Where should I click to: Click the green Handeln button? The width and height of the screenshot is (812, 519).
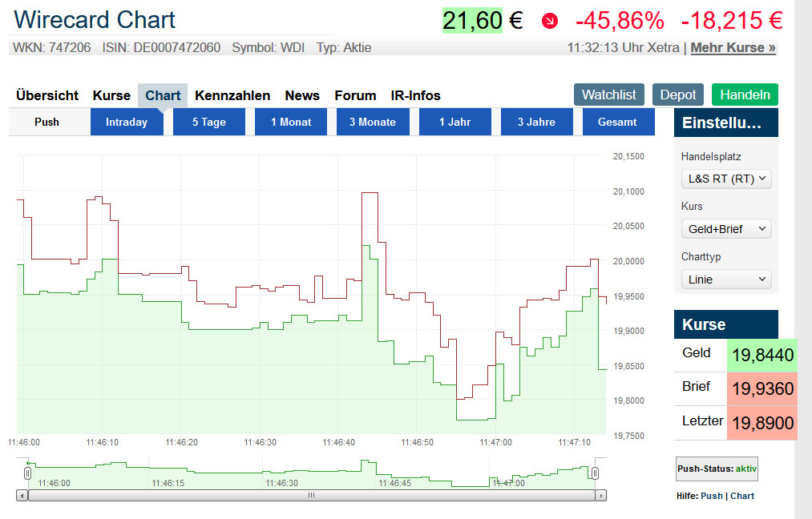(745, 95)
